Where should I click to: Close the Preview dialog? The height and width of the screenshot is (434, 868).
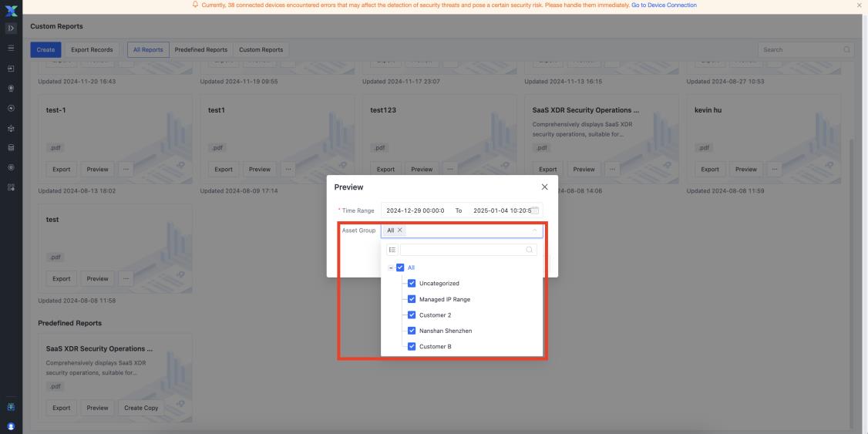(545, 187)
